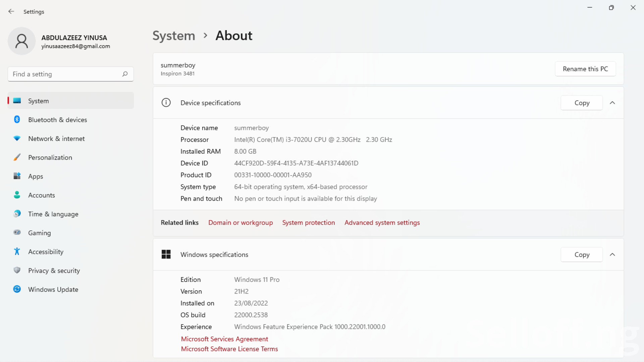Viewport: 644px width, 362px height.
Task: Click the Privacy shield icon
Action: tap(17, 270)
